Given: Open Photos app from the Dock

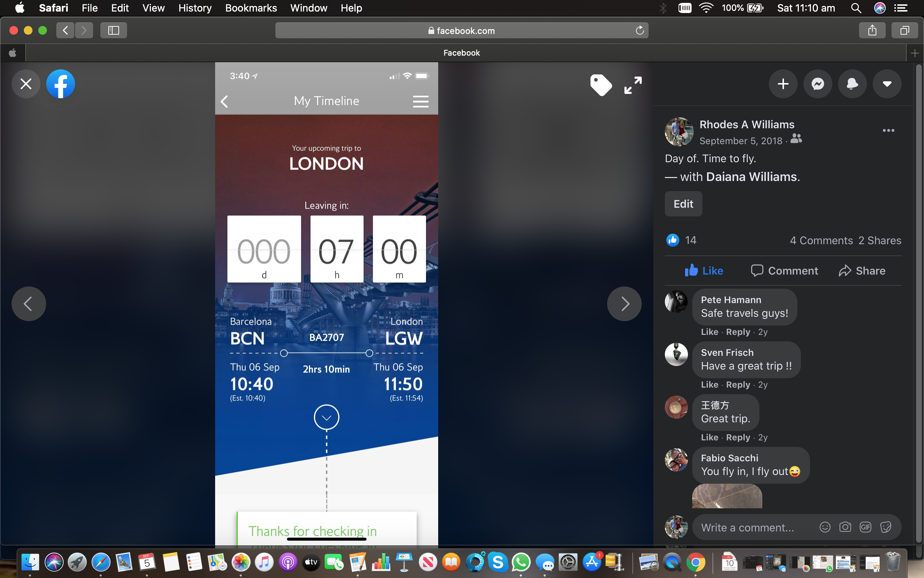Looking at the screenshot, I should coord(241,562).
